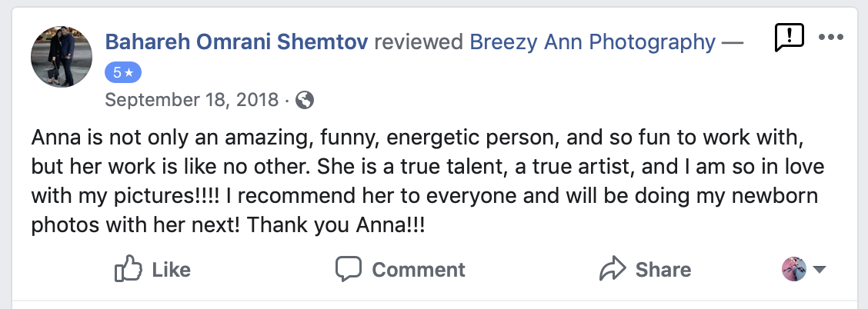The height and width of the screenshot is (309, 868).
Task: Click the Share arrow icon
Action: point(613,270)
